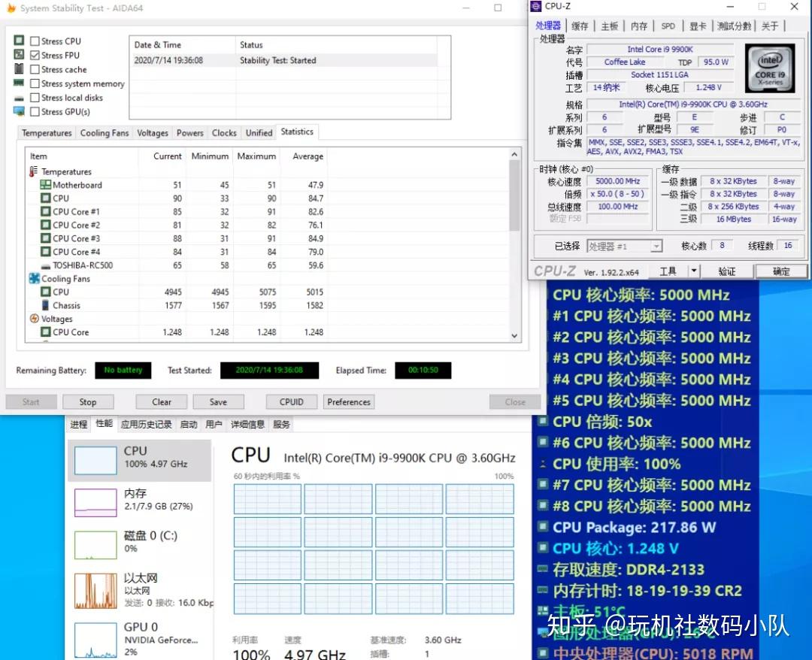
Task: Open the 测试分数 tab in CPU-Z
Action: coord(734,26)
